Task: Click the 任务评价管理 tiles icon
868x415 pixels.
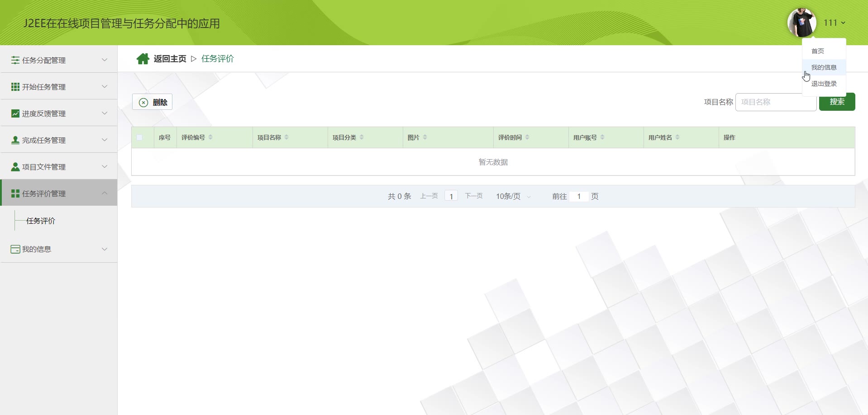Action: point(15,193)
